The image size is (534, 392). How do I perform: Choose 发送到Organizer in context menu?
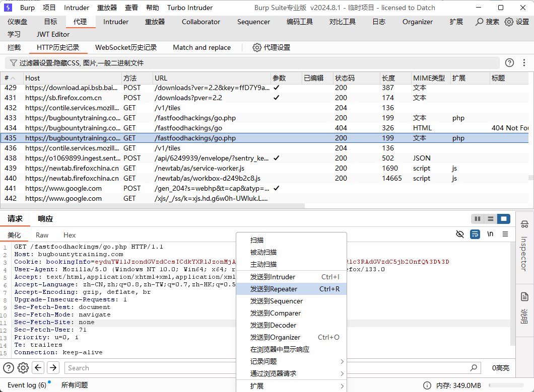(292, 337)
